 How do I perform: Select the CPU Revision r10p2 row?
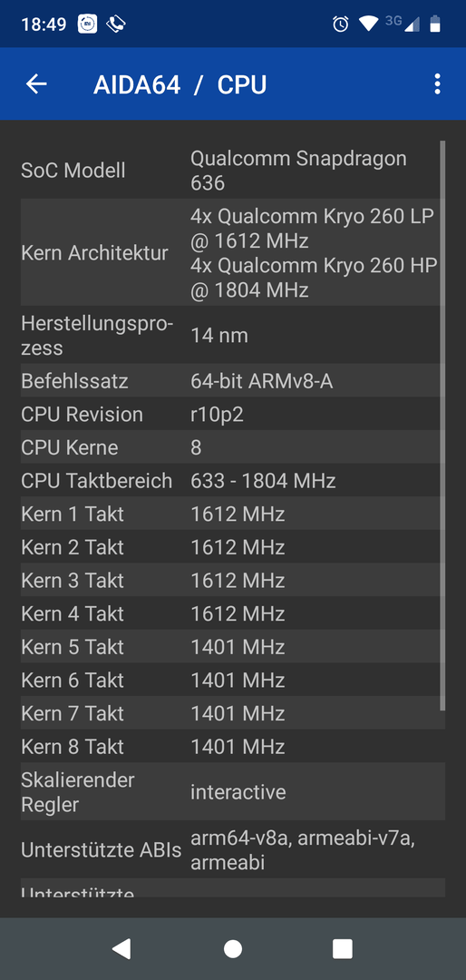pyautogui.click(x=232, y=414)
